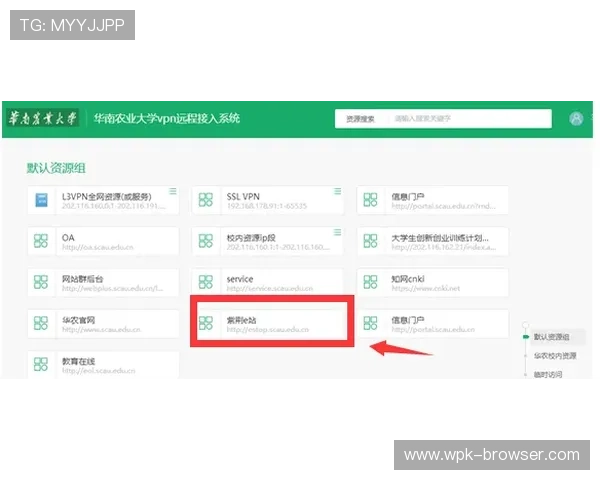600x480 pixels.
Task: Click the 默认资源组 section heading
Action: 56,168
